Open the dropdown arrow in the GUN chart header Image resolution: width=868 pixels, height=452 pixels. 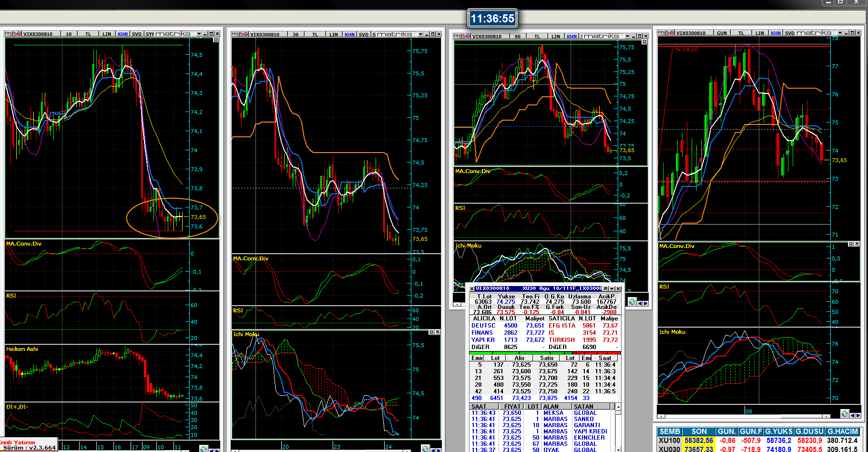(x=840, y=33)
